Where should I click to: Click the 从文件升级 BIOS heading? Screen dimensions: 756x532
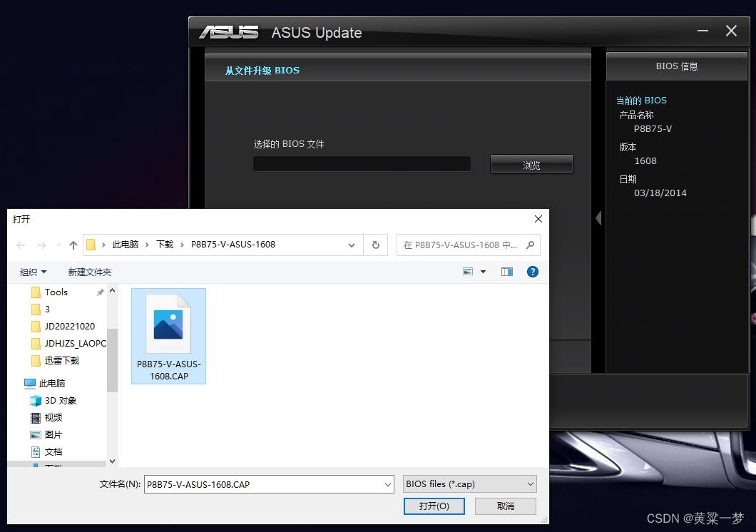point(262,71)
